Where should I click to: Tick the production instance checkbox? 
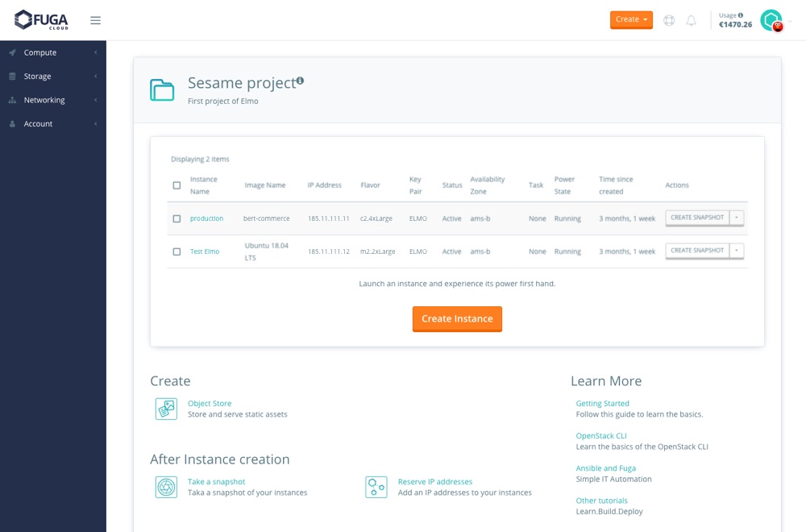[177, 219]
